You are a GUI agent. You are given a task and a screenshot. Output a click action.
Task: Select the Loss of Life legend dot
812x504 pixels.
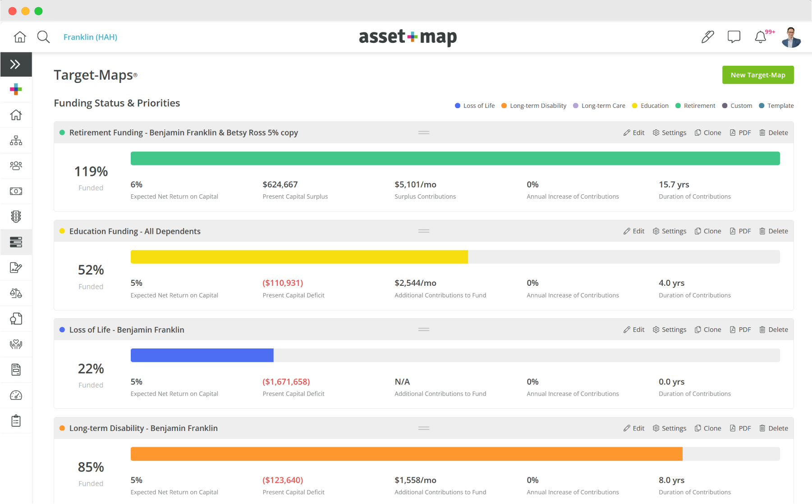[x=458, y=105]
